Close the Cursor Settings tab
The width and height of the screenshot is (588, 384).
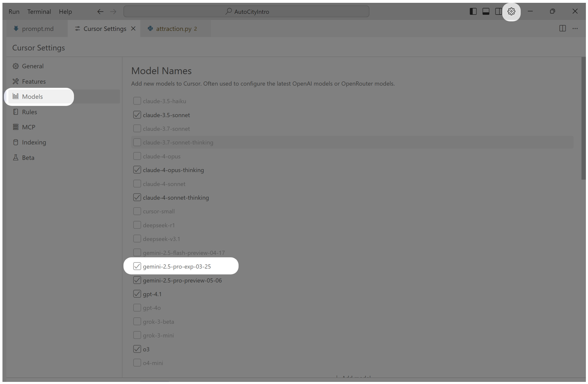point(133,29)
